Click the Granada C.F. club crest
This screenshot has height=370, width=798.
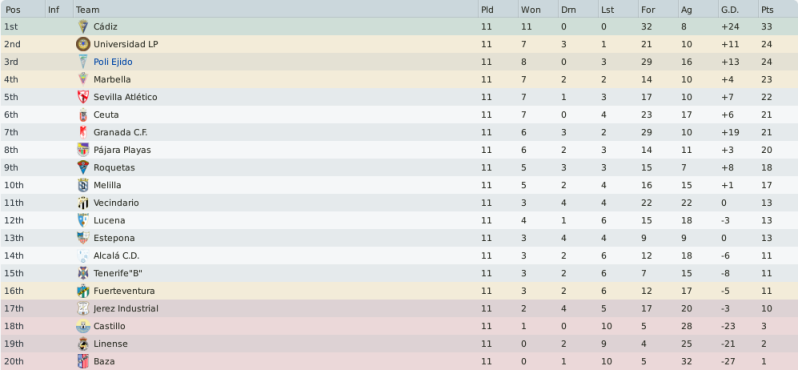(83, 132)
